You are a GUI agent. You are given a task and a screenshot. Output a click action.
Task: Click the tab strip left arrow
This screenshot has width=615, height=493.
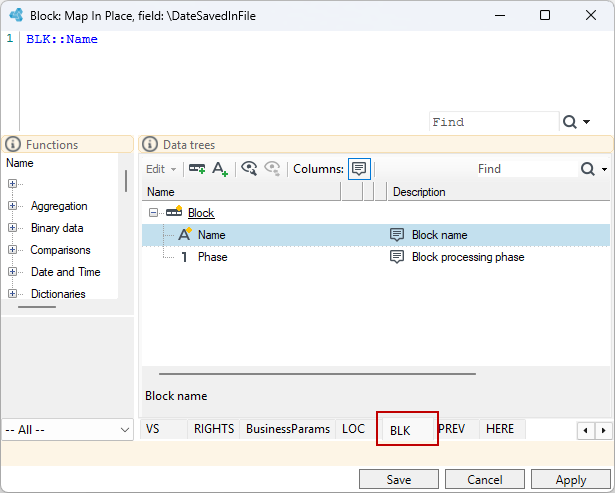pyautogui.click(x=586, y=431)
